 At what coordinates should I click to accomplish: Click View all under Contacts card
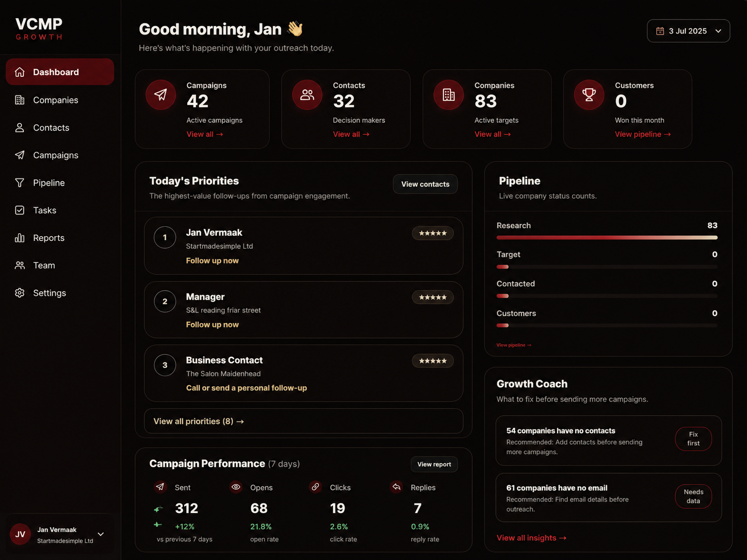(351, 134)
